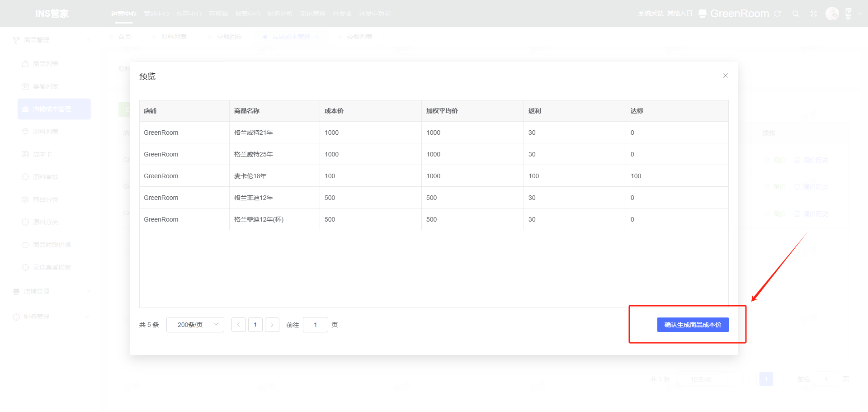This screenshot has height=412, width=868.
Task: Click the INS管家 logo
Action: 52,14
